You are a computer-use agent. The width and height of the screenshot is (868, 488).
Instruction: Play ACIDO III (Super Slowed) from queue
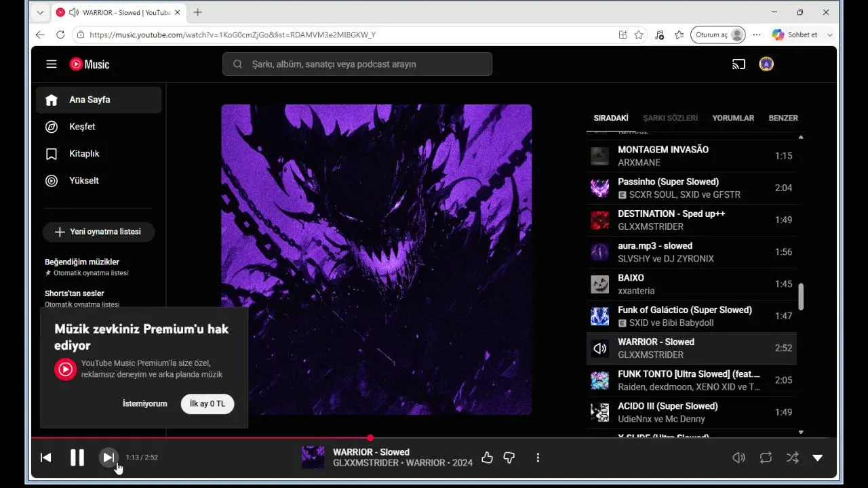[691, 412]
